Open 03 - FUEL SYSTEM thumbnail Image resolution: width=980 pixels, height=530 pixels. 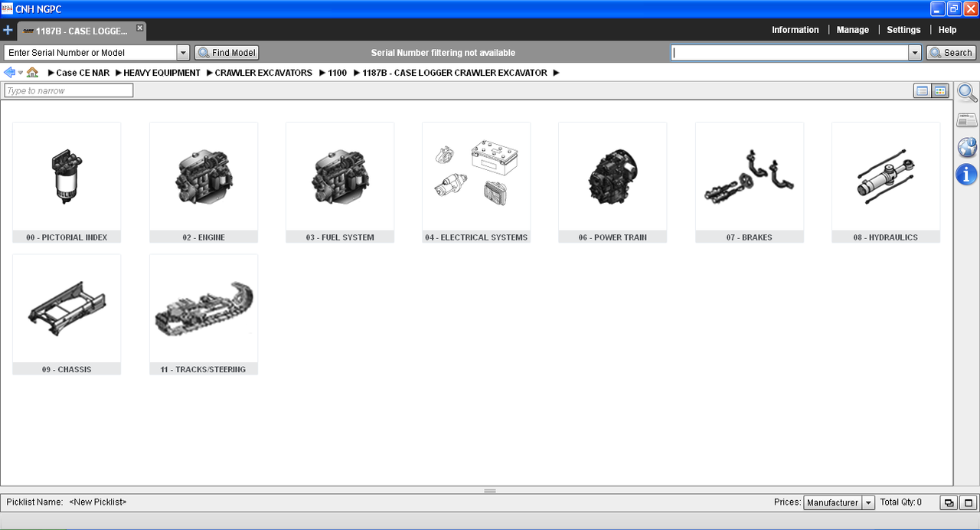(x=340, y=182)
